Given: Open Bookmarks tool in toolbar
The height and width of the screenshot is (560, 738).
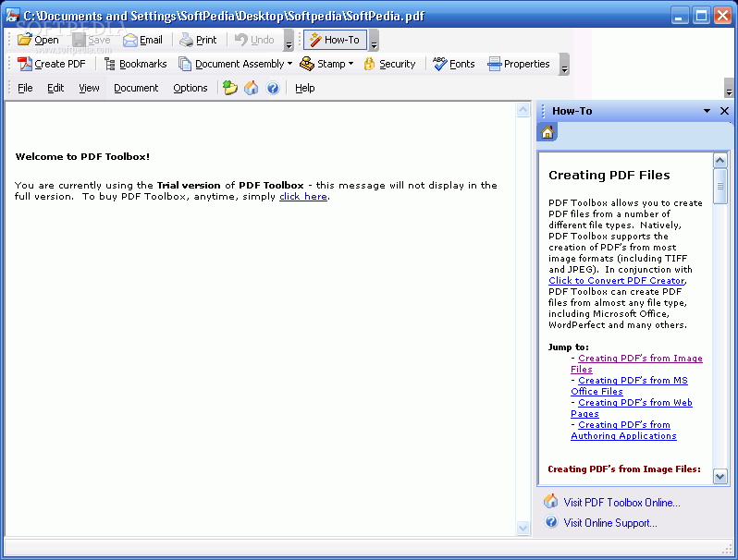Looking at the screenshot, I should (136, 64).
